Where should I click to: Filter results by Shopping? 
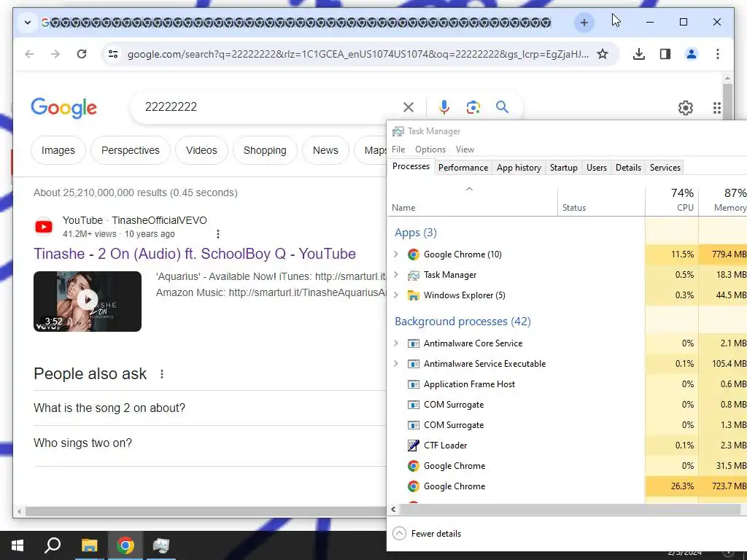(x=265, y=150)
